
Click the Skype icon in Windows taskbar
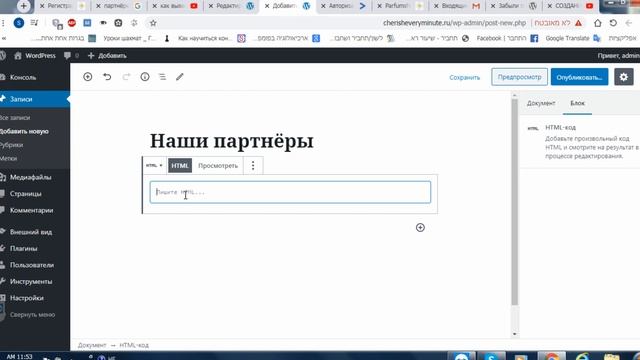491,356
